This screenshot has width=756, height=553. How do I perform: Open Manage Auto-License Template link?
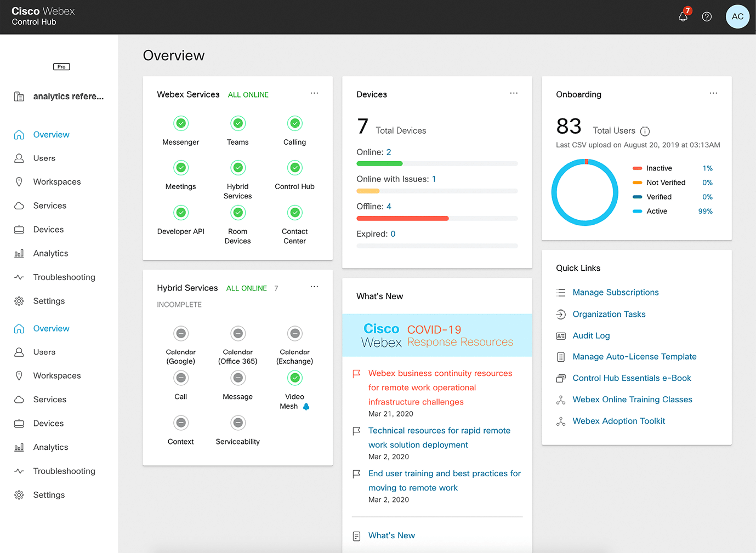coord(634,357)
